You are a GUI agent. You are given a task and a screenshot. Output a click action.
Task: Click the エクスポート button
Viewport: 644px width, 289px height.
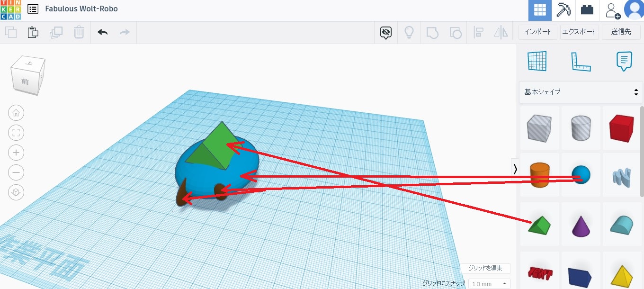point(579,32)
